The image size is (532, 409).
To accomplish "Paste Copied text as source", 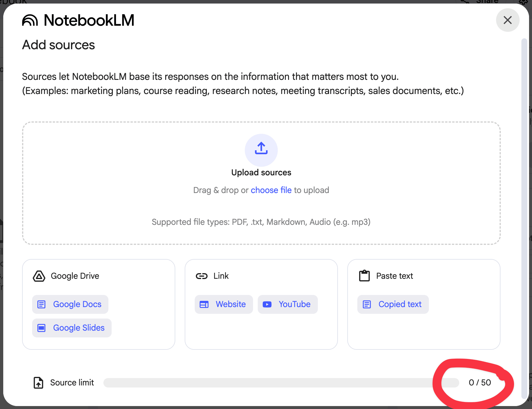I will click(x=393, y=304).
